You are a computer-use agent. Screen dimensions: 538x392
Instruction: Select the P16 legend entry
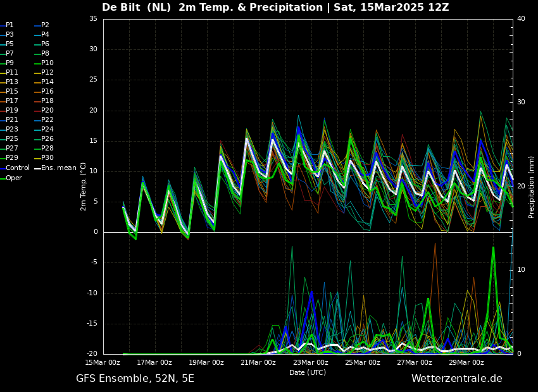click(47, 92)
